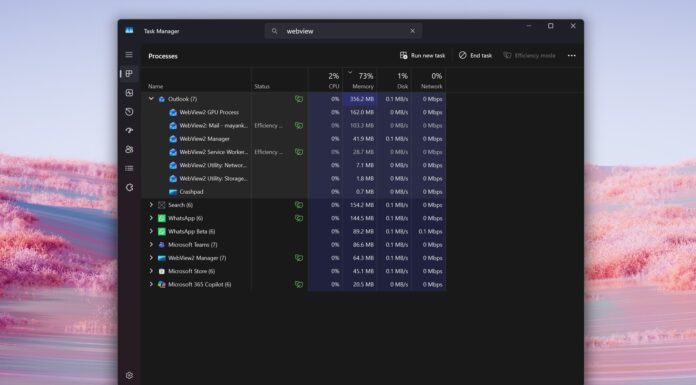
Task: Click WhatsApp Beta network value 0.1 Mbps
Action: click(x=430, y=231)
